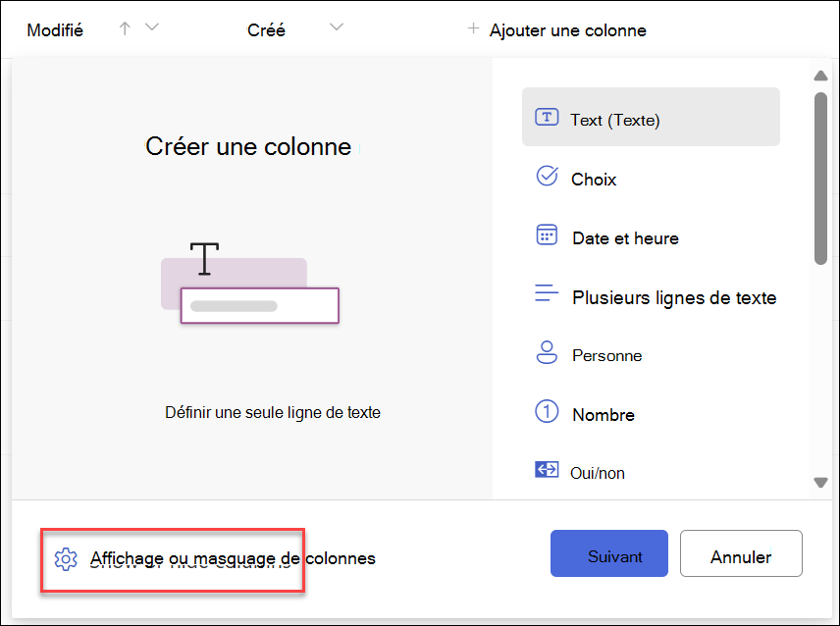Click the gear icon for column display settings
Image resolution: width=840 pixels, height=626 pixels.
66,559
